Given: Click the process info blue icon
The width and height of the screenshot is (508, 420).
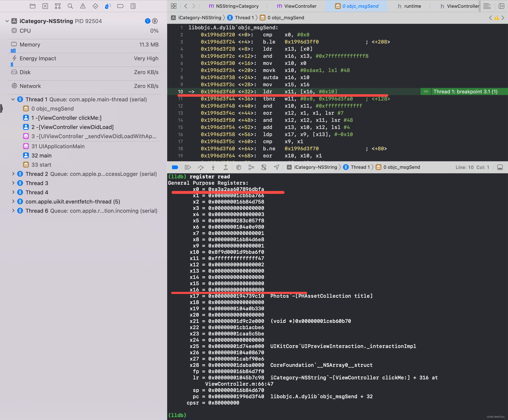Looking at the screenshot, I should click(148, 21).
